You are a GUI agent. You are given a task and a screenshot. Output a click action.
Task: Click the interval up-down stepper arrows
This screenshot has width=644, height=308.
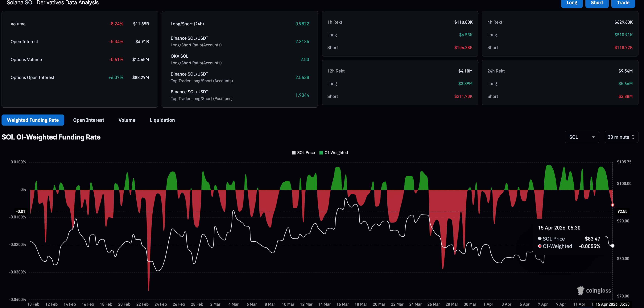(633, 137)
